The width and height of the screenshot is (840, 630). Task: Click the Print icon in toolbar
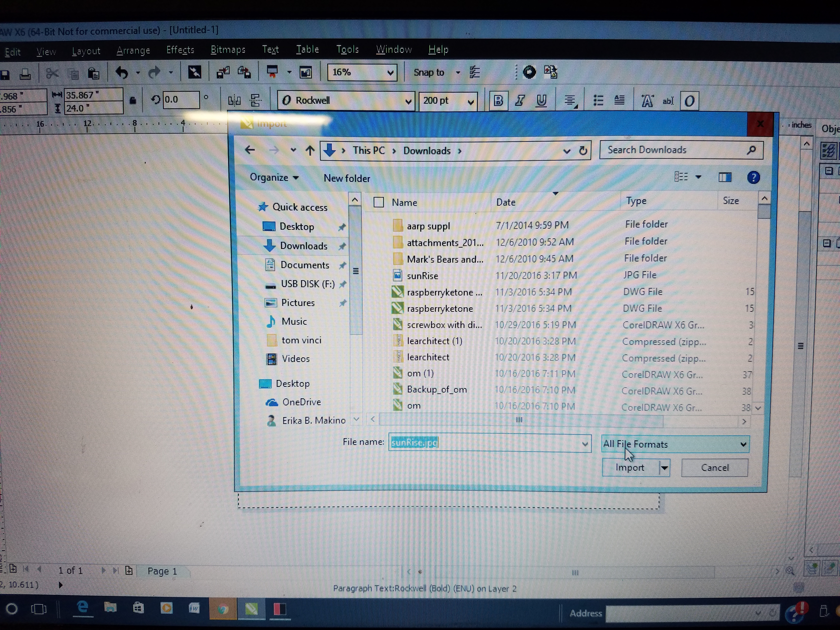25,74
